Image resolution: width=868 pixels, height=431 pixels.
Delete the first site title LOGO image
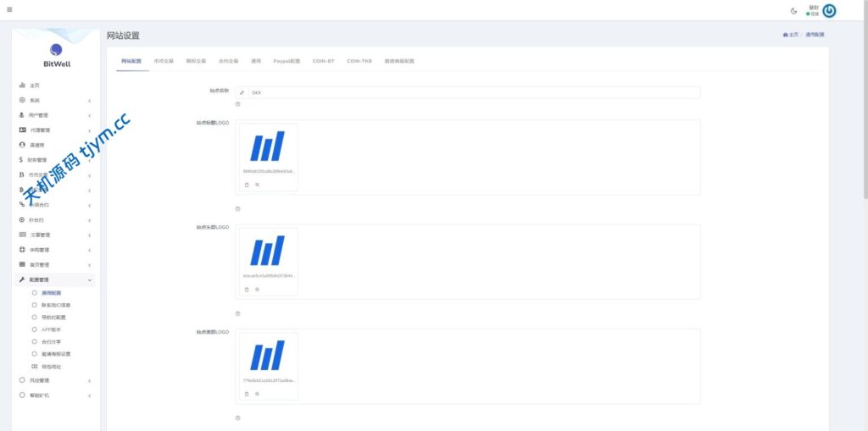tap(247, 184)
